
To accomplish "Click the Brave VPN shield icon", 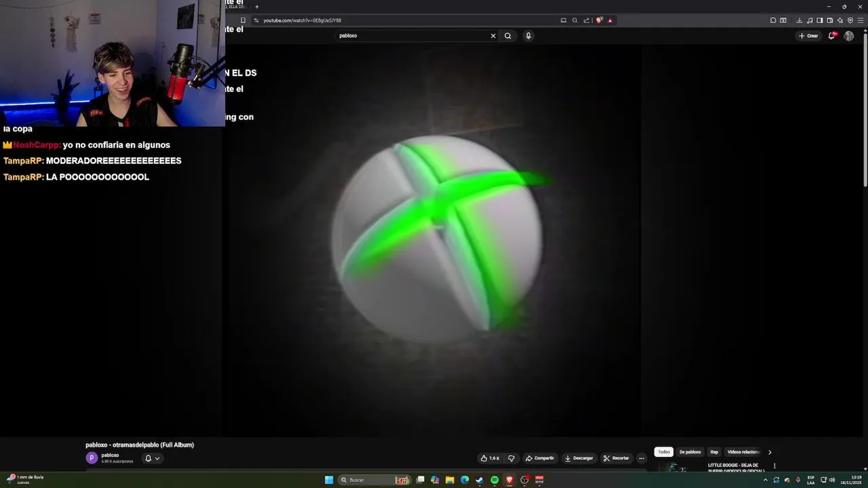I will point(850,20).
